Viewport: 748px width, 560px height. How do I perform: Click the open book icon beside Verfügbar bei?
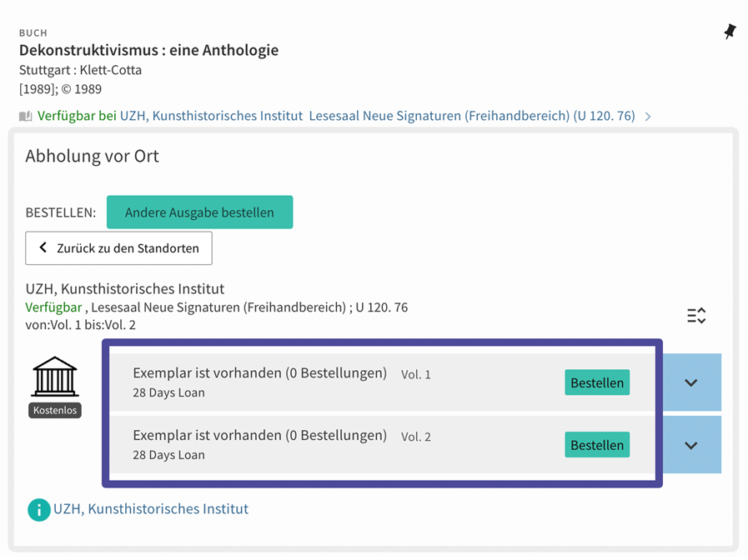[x=25, y=117]
